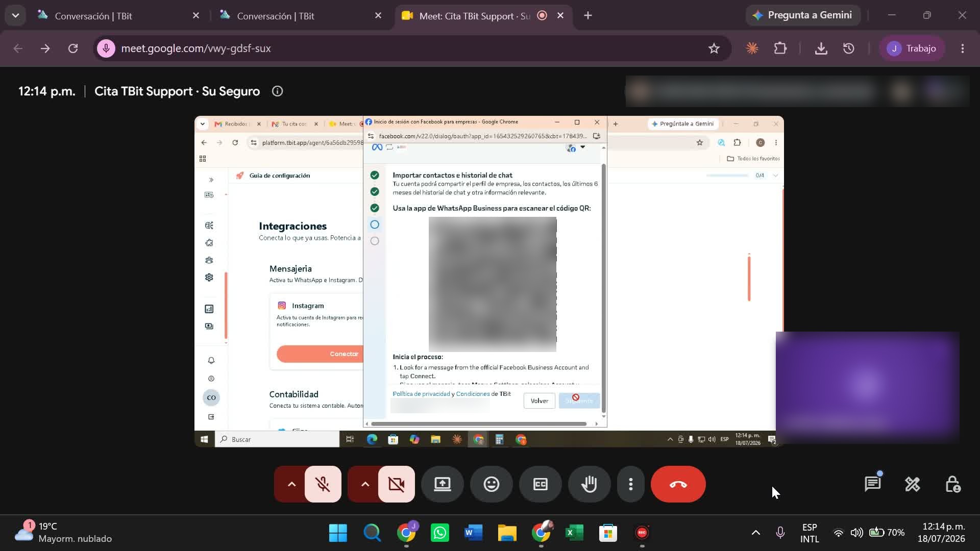Open a new browser tab
980x551 pixels.
coord(588,16)
